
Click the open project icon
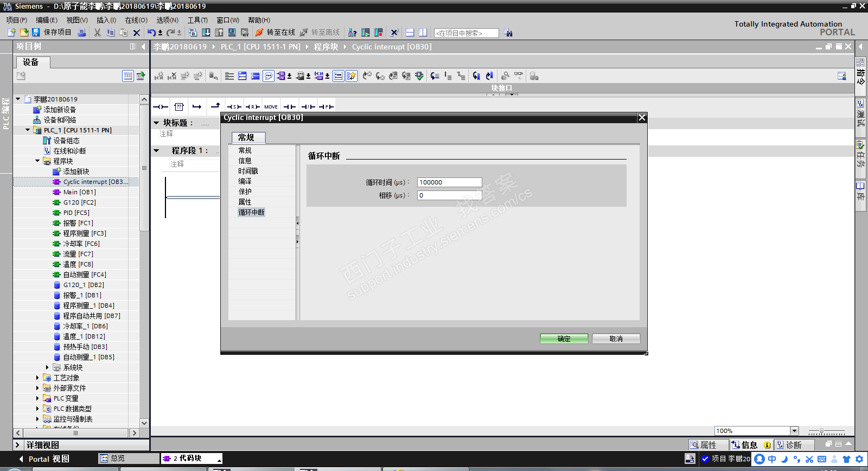[24, 33]
